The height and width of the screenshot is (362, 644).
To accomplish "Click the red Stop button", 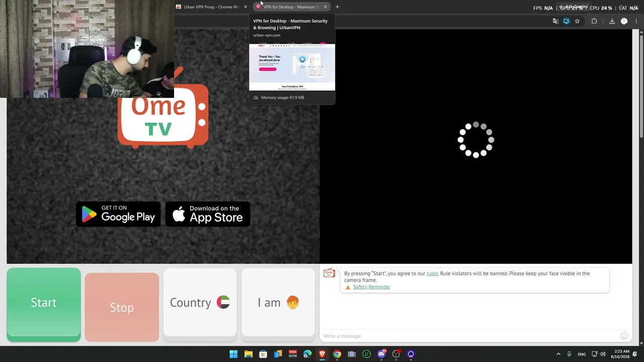I will 122,307.
